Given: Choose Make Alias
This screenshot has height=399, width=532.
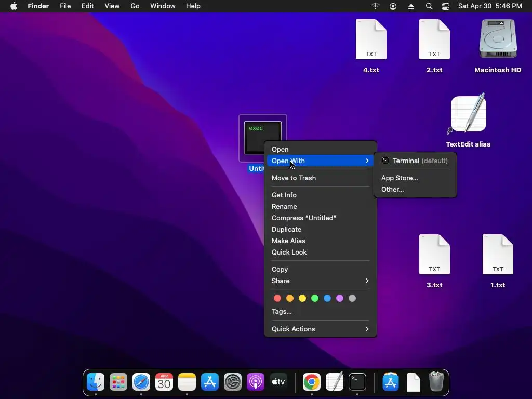Looking at the screenshot, I should (320, 241).
